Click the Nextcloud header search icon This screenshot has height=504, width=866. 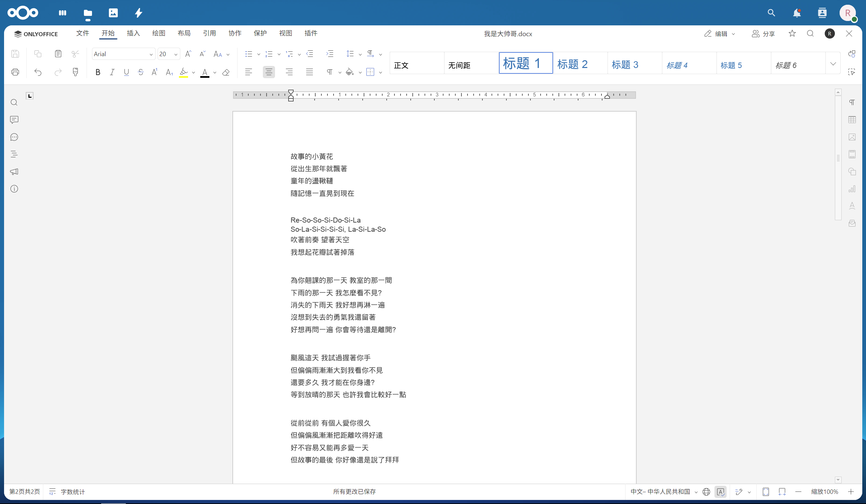click(772, 13)
